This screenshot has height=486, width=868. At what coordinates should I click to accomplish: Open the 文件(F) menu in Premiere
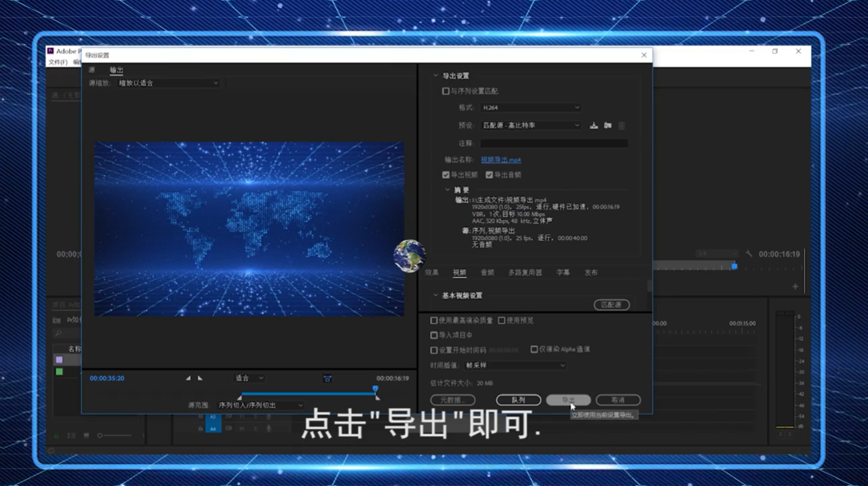point(58,62)
